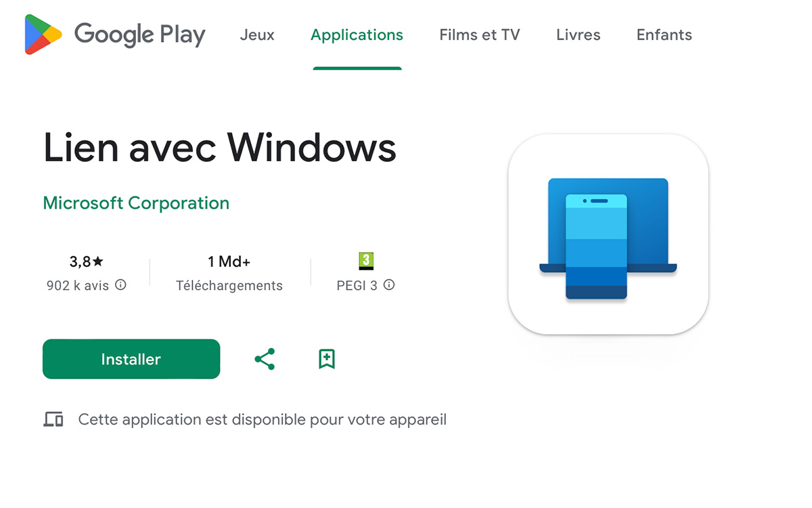The image size is (812, 508).
Task: Add app to wishlist bookmark icon
Action: point(327,359)
